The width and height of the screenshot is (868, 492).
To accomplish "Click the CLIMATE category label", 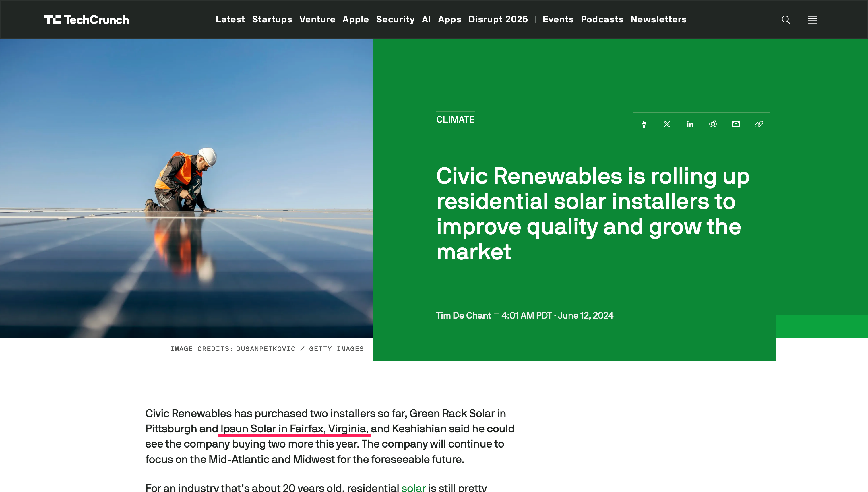I will pos(455,119).
